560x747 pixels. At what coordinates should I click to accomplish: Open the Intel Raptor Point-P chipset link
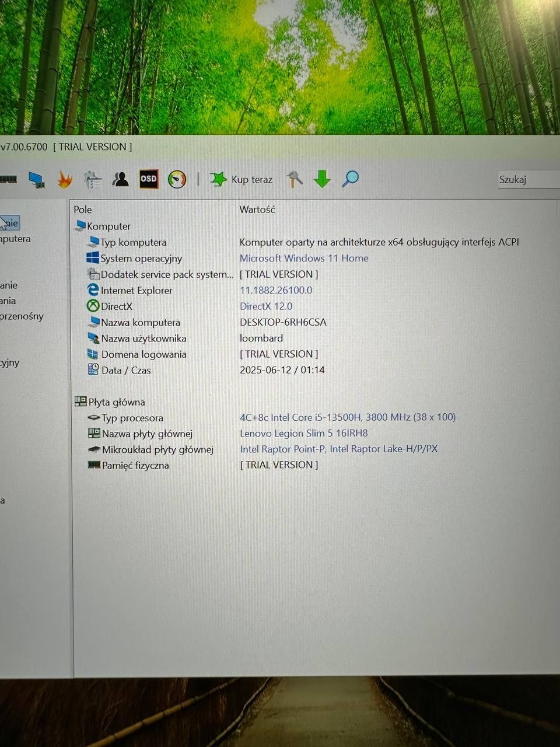coord(339,449)
